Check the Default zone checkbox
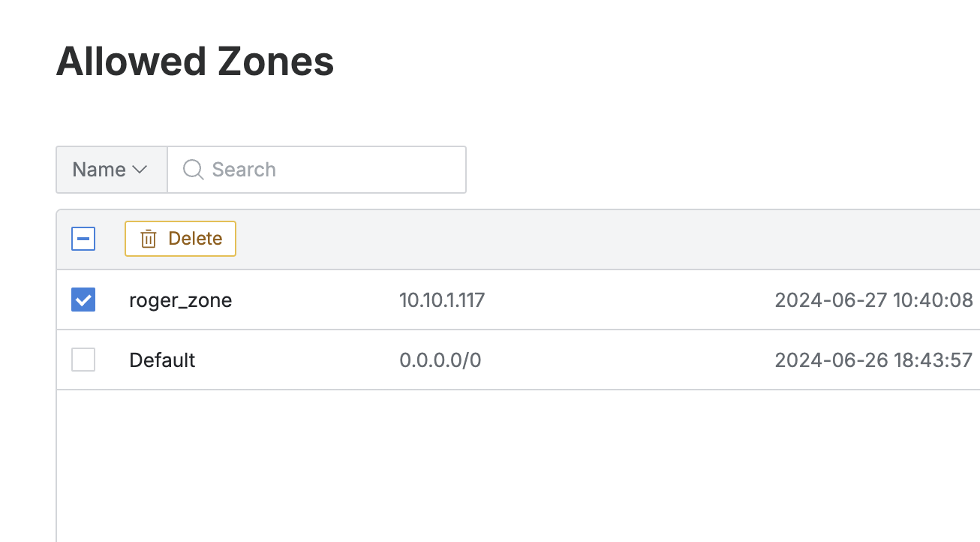The image size is (980, 542). 83,360
